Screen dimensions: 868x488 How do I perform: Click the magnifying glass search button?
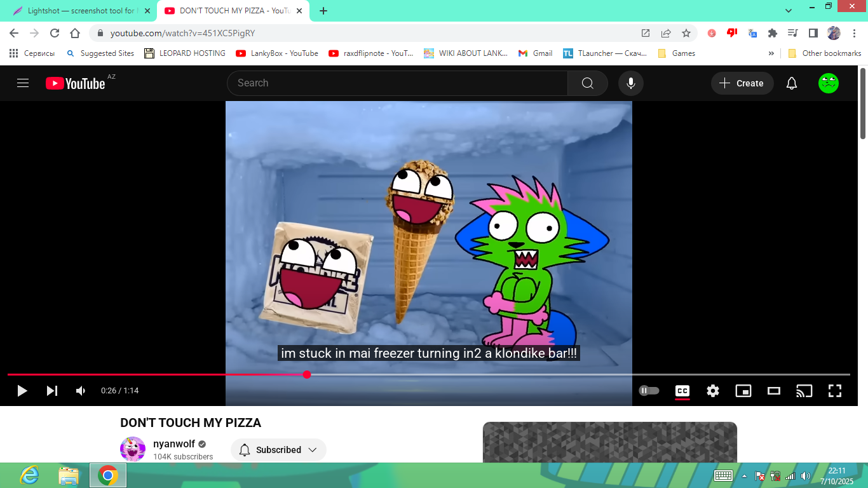click(588, 83)
